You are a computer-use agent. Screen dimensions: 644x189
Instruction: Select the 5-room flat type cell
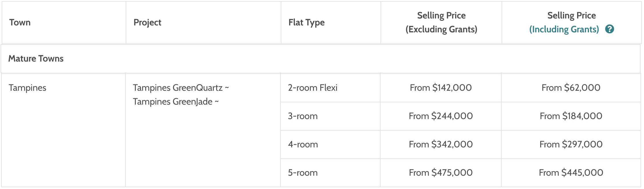(330, 173)
